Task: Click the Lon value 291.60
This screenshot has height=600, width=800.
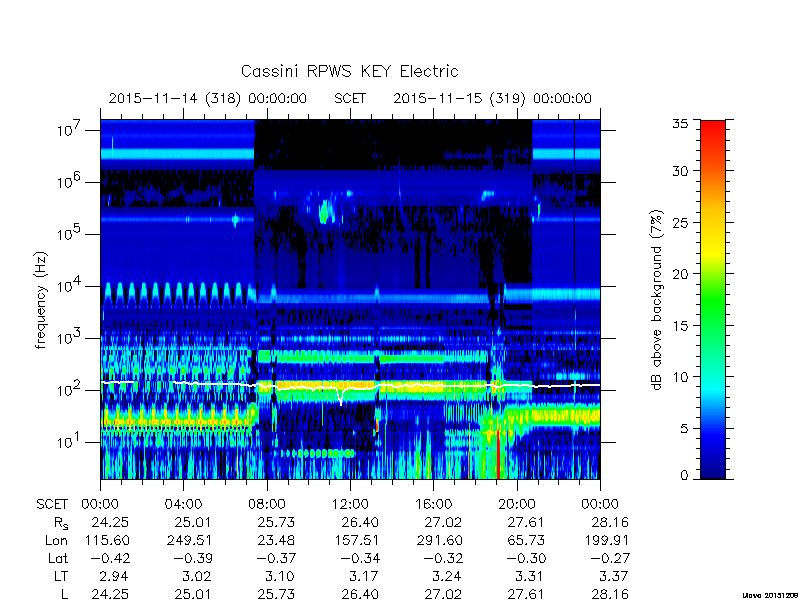Action: pos(439,540)
